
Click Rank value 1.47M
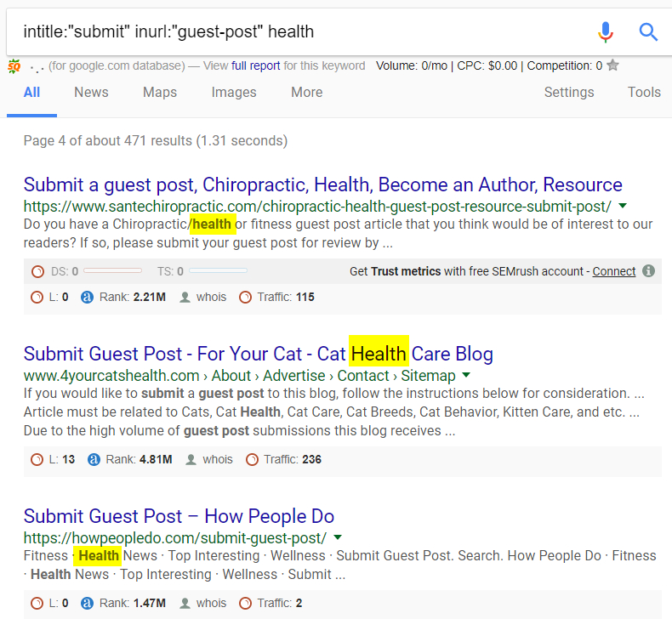[150, 604]
